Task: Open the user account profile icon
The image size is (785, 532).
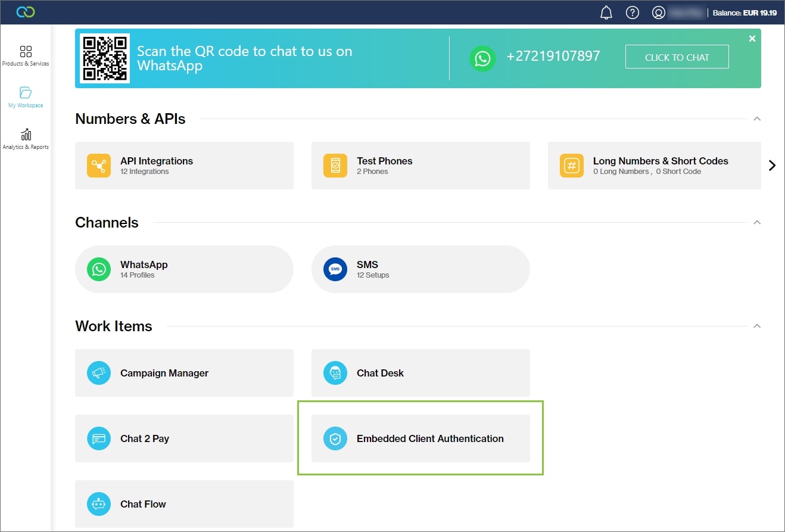Action: 658,13
